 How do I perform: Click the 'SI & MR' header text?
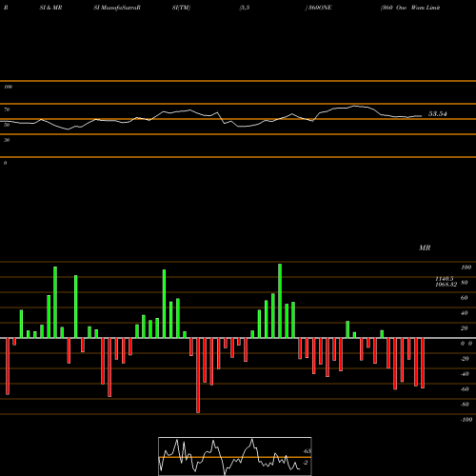[x=50, y=8]
